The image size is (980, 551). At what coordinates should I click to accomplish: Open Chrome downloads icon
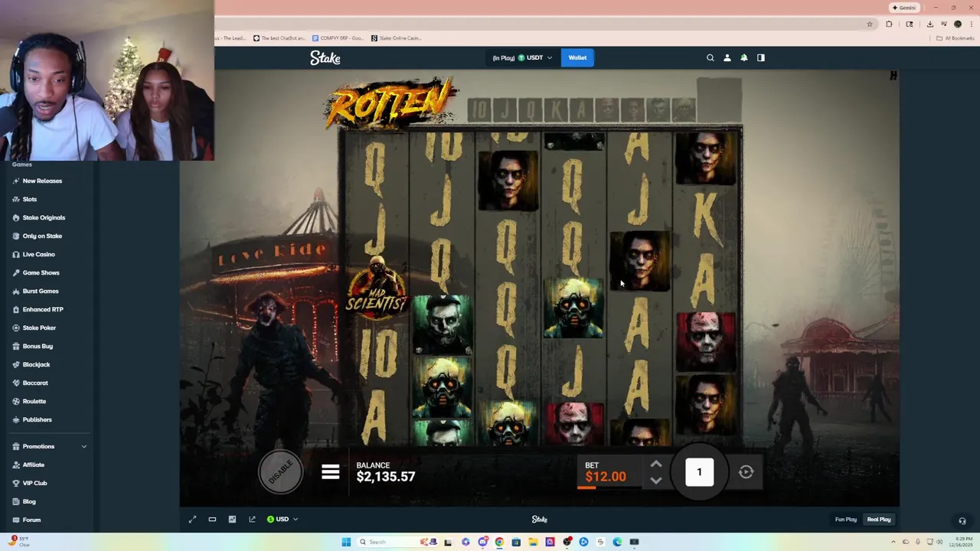[x=929, y=24]
